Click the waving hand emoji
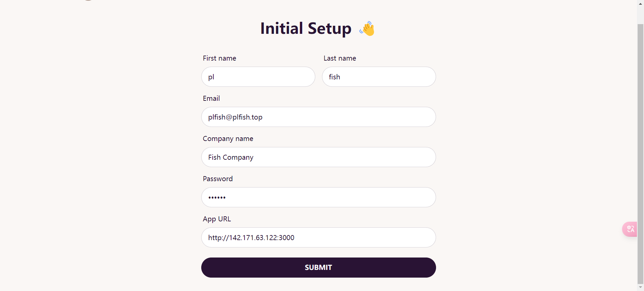Viewport: 644px width, 291px height. [x=367, y=29]
